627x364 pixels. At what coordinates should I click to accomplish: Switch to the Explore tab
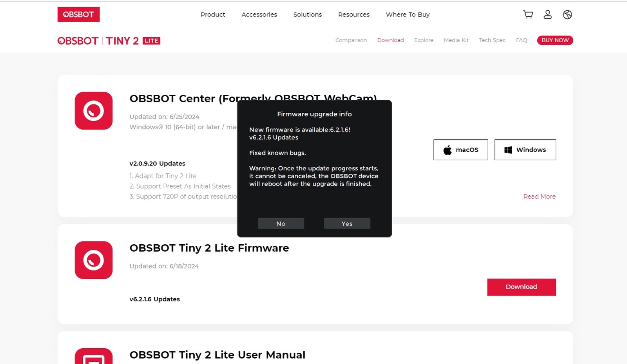pos(424,40)
